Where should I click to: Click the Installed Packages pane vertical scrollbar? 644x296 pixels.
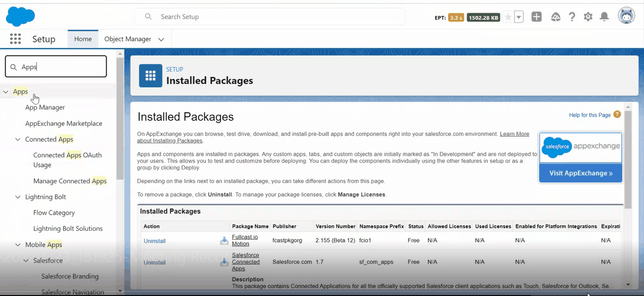pos(628,160)
